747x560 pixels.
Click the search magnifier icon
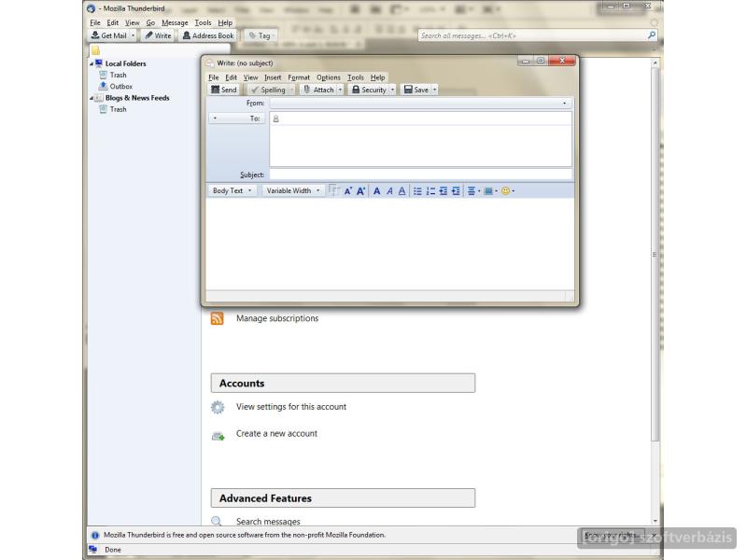(652, 35)
